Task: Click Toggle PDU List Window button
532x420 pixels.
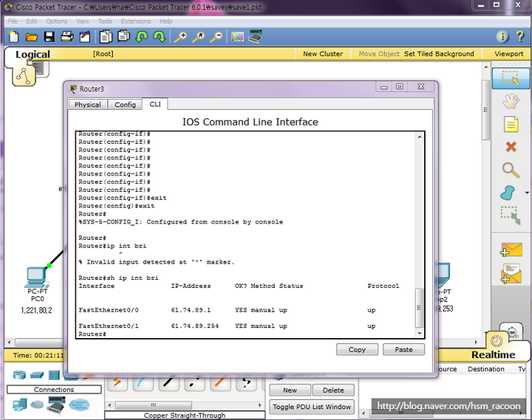Action: tap(312, 407)
